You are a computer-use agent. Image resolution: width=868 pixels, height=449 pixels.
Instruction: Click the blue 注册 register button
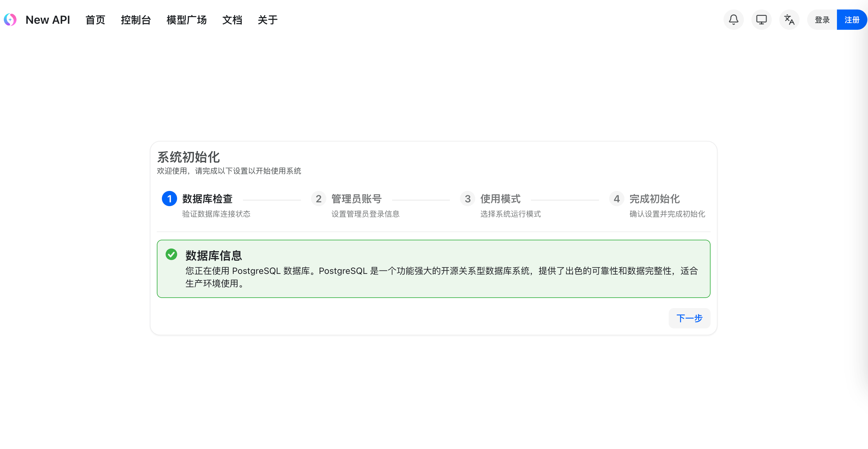[x=852, y=20]
